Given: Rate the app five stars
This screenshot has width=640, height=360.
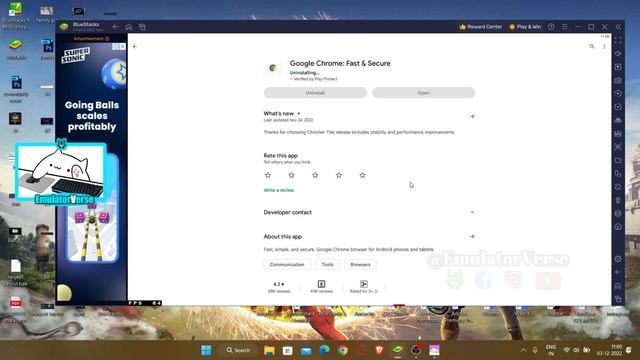Looking at the screenshot, I should point(362,175).
